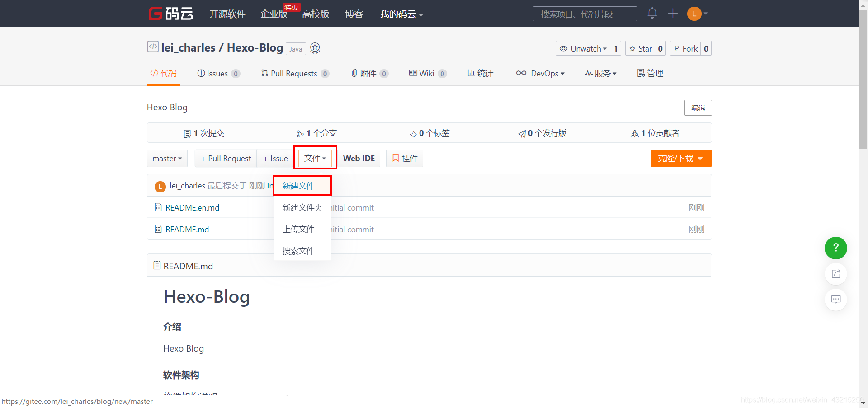
Task: Click the README.md file icon in list
Action: pos(158,229)
